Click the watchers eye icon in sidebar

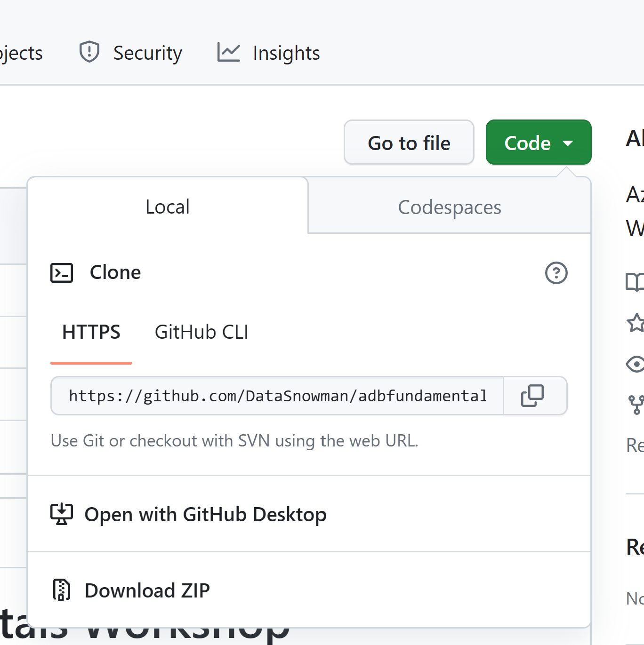tap(636, 364)
